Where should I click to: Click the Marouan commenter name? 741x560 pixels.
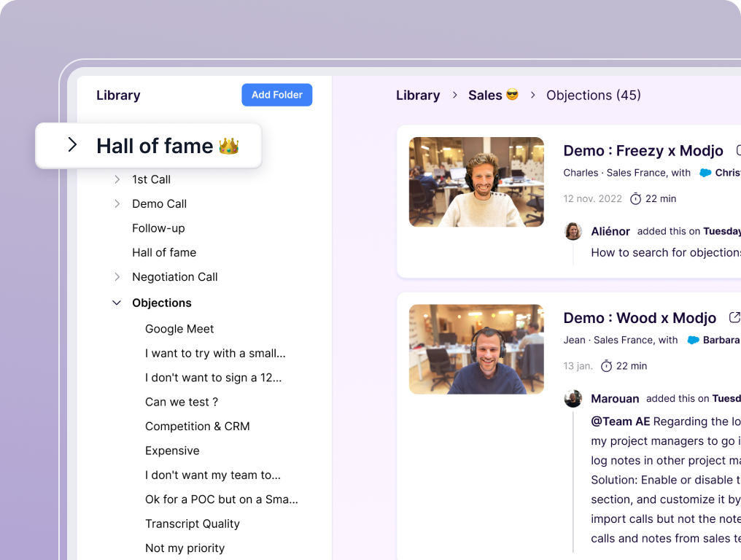point(615,399)
